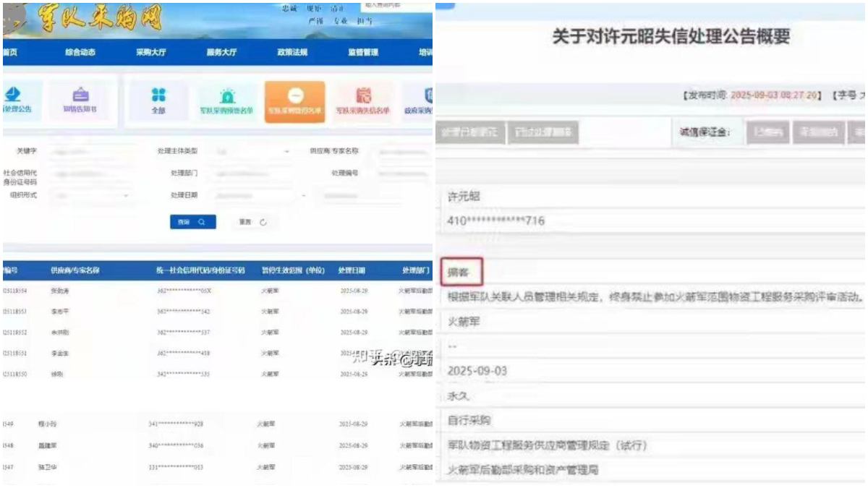The height and width of the screenshot is (488, 868).
Task: Open the 知情告知书 briefcase icon
Action: click(80, 96)
